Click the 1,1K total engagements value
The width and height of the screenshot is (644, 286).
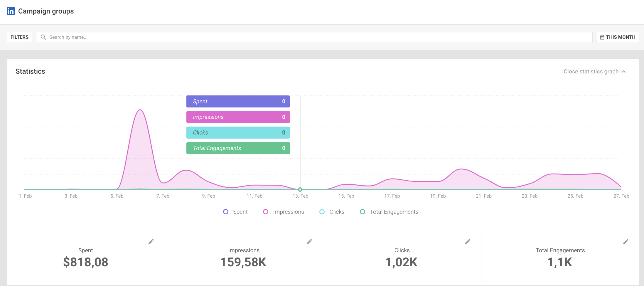[560, 262]
